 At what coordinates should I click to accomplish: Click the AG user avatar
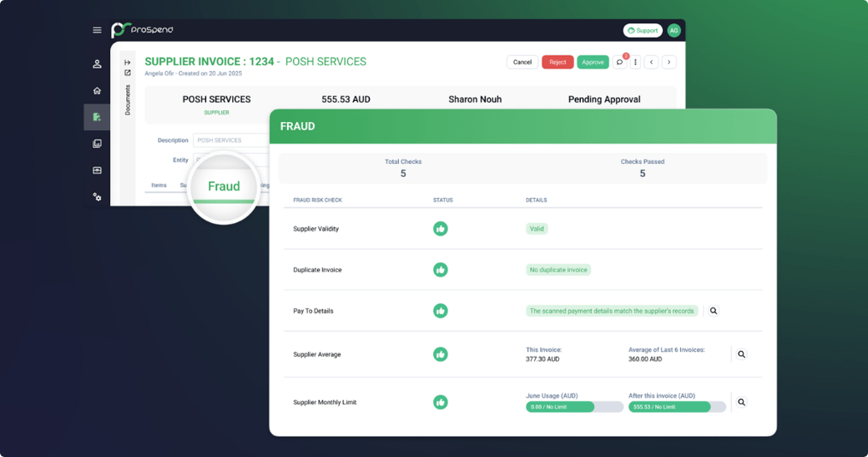click(674, 30)
